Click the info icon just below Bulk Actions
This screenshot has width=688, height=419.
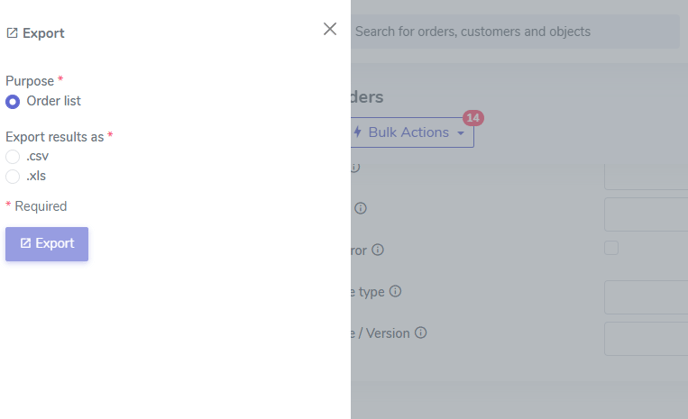coord(355,167)
